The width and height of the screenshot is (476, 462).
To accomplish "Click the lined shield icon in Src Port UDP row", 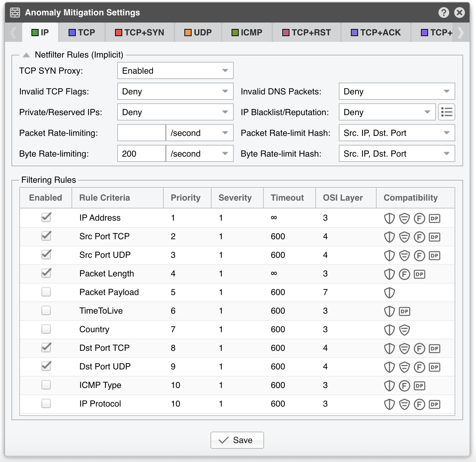I will tap(404, 255).
